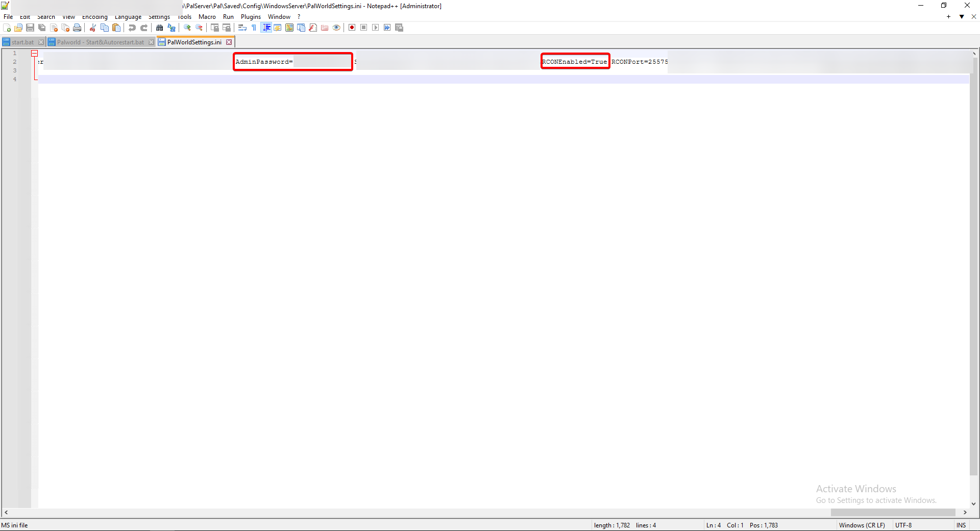Click the Open file folder icon

[18, 28]
